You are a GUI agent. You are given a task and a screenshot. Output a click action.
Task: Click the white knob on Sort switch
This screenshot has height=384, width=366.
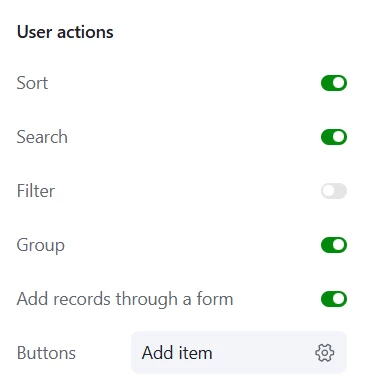(x=339, y=83)
